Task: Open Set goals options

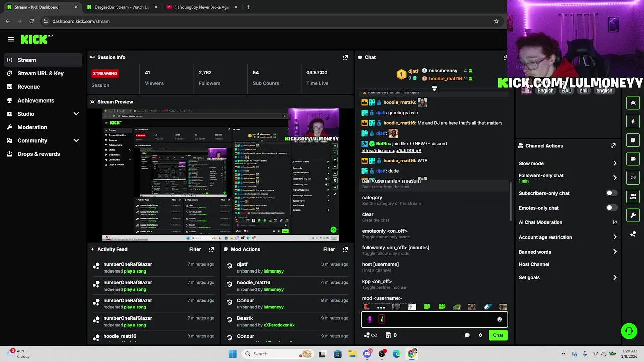Action: pos(568,277)
